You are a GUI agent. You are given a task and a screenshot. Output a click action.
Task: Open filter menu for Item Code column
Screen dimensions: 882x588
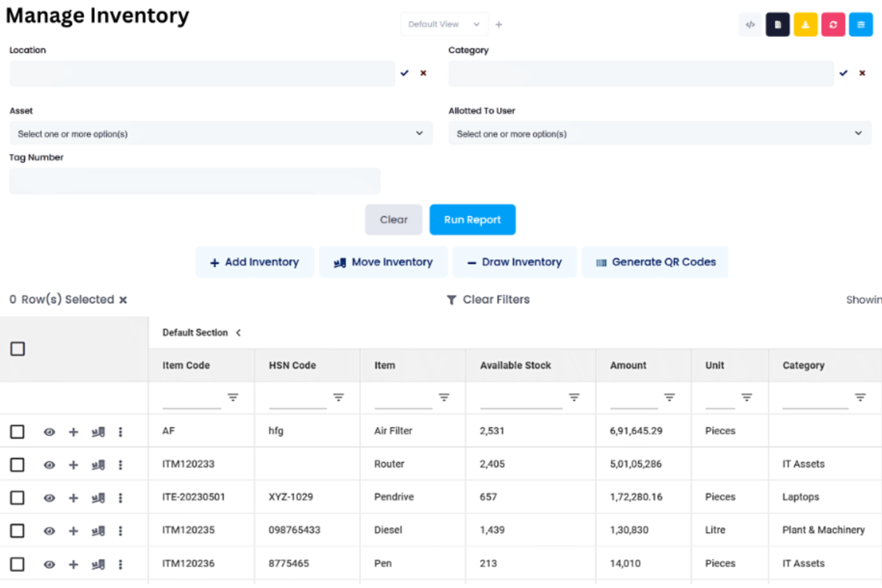[x=233, y=397]
